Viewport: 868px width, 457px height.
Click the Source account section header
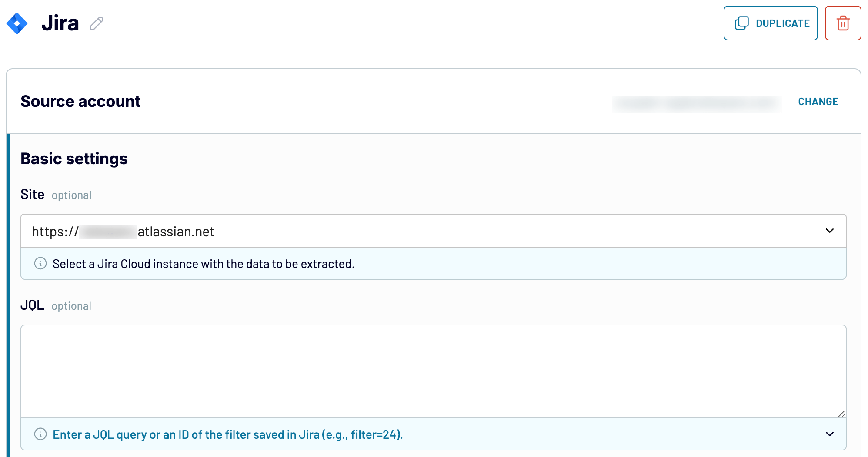pos(80,101)
